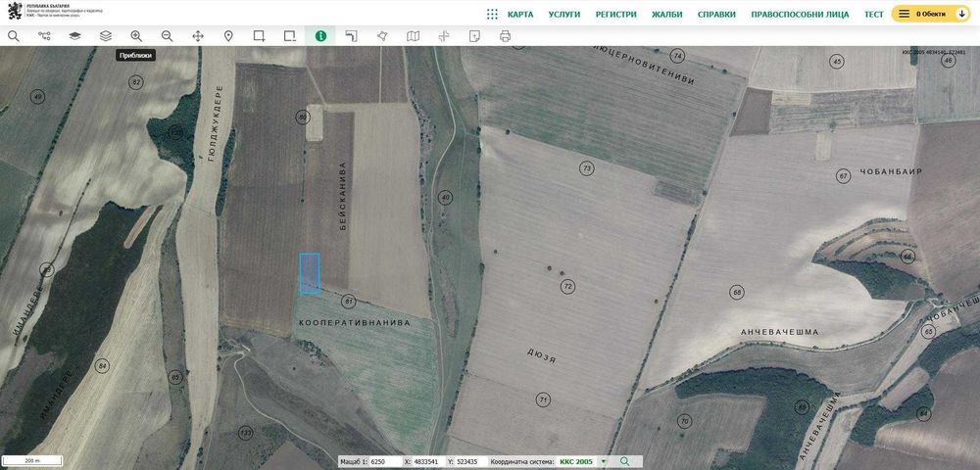Edit the Мащаб scale input field
Viewport: 980px width, 470px height.
point(384,462)
